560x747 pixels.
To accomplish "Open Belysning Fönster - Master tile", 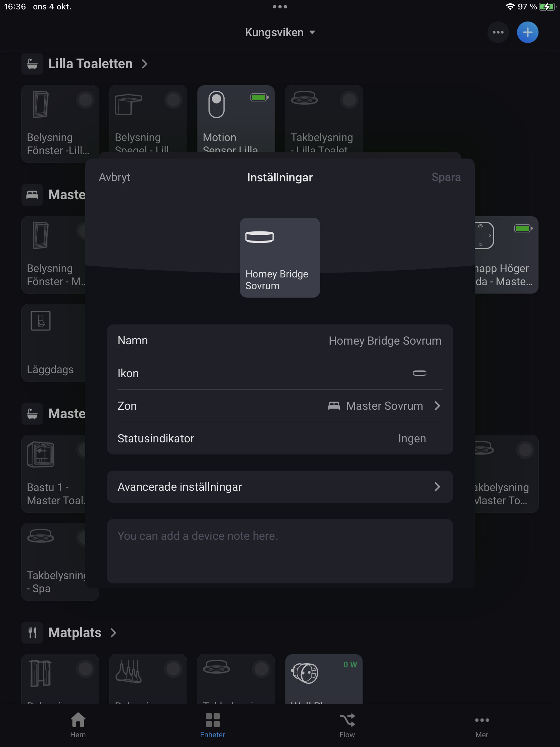I will (x=53, y=255).
